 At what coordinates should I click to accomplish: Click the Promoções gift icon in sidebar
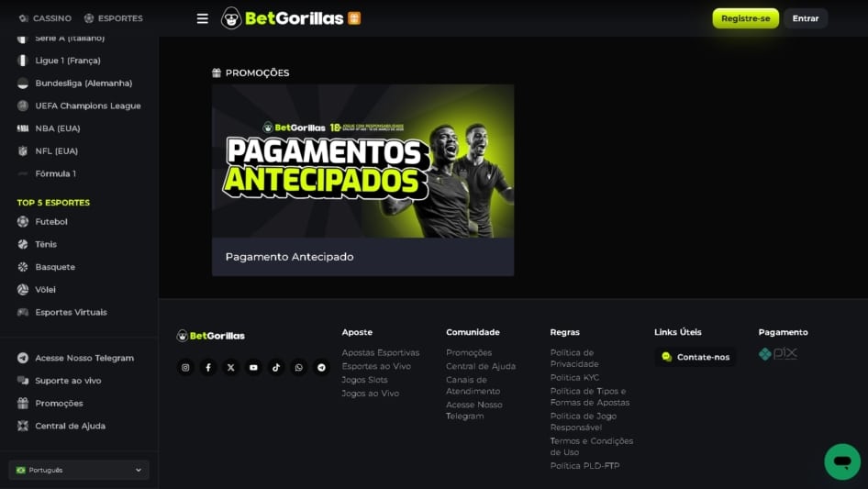point(23,403)
